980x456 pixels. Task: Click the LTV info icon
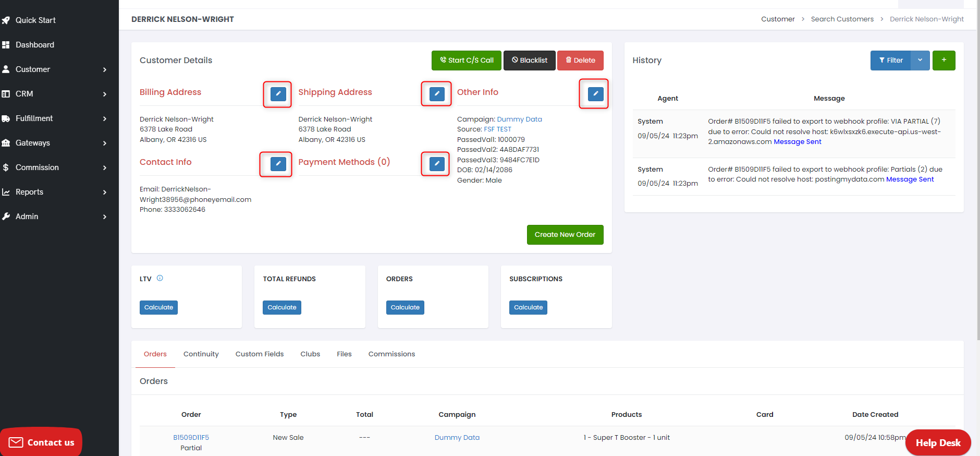(160, 278)
